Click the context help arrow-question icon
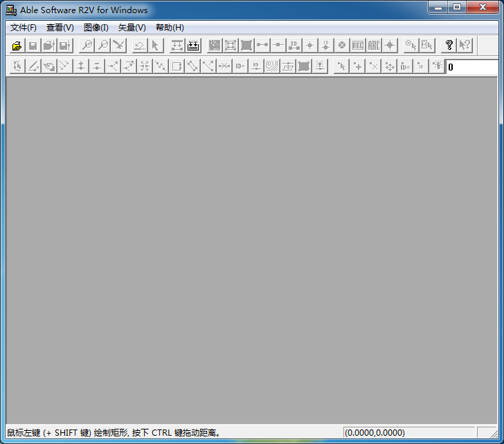Viewport: 504px width, 444px height. (x=465, y=46)
